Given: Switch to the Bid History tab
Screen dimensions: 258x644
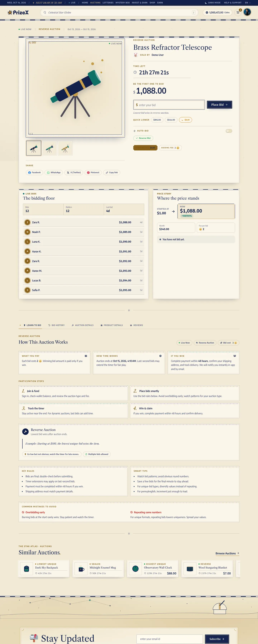Looking at the screenshot, I should pyautogui.click(x=56, y=325).
